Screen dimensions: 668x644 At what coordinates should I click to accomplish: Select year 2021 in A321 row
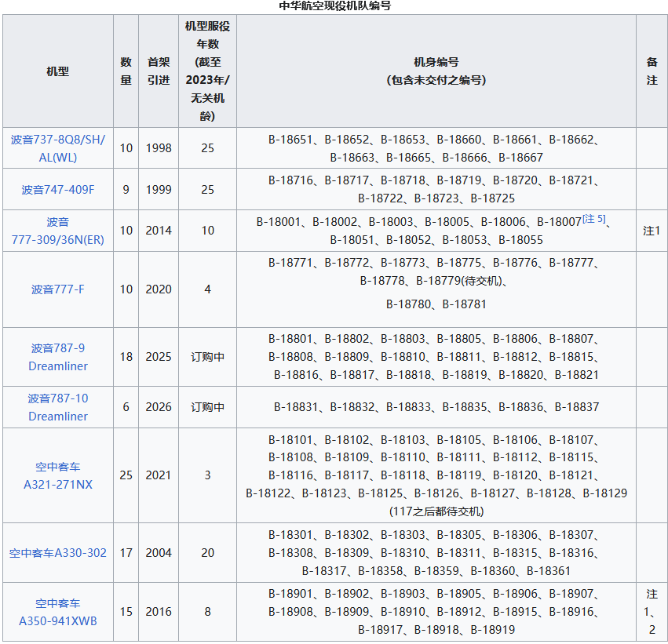coord(159,475)
